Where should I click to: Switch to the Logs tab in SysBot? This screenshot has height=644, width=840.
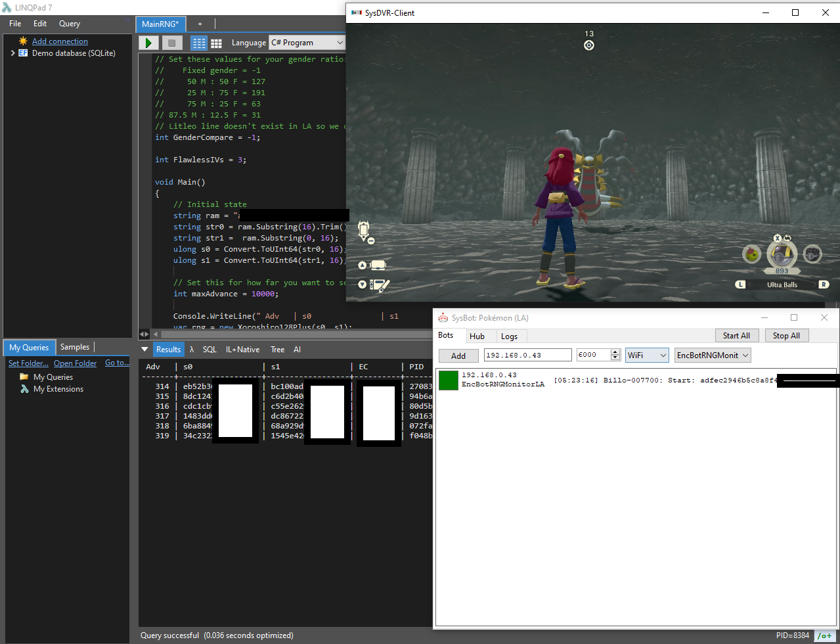tap(510, 336)
